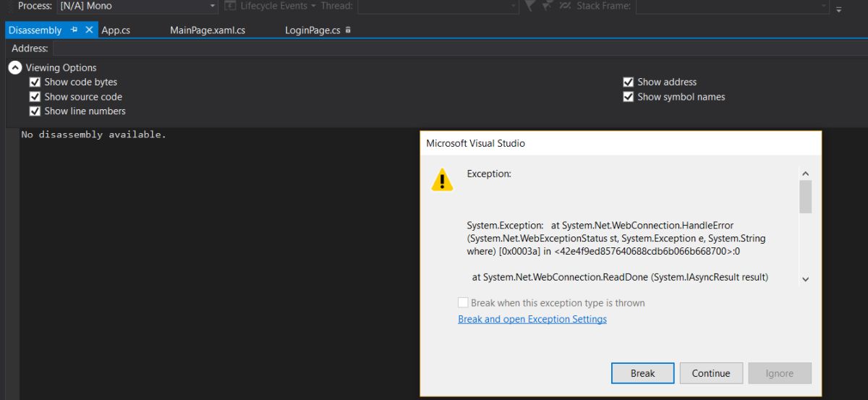Toggle Show source code checkbox
The width and height of the screenshot is (868, 400).
tap(35, 96)
